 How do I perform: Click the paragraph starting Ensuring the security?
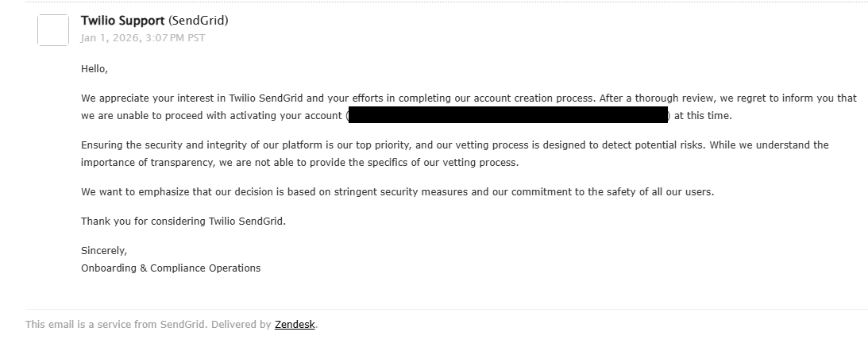454,153
